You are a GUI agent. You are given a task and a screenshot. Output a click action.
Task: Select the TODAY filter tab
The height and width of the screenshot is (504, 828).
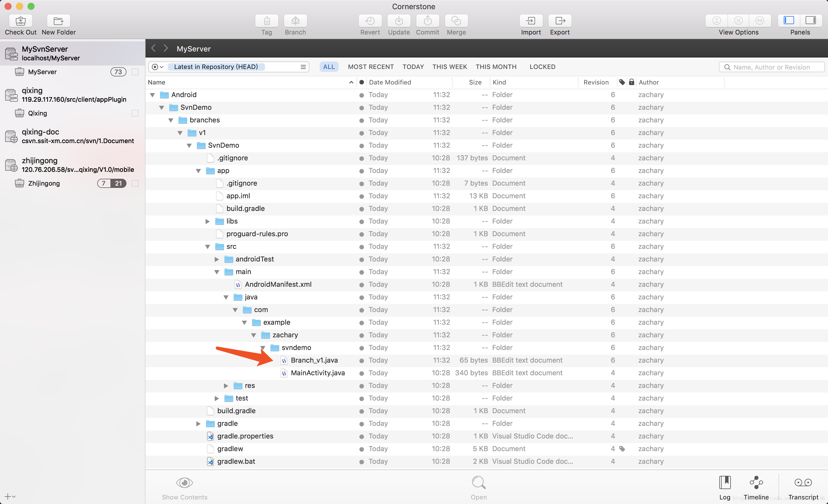point(413,67)
